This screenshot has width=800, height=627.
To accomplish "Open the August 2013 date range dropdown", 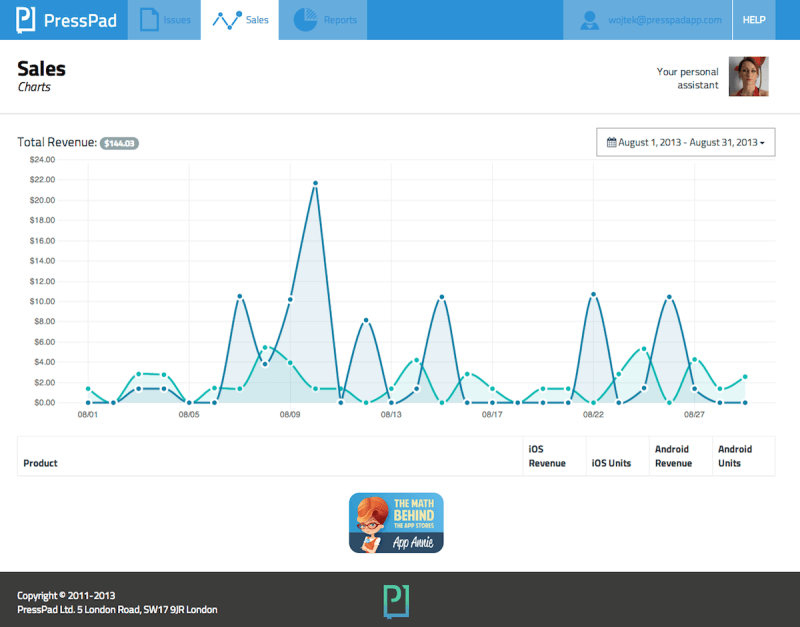I will (x=685, y=143).
